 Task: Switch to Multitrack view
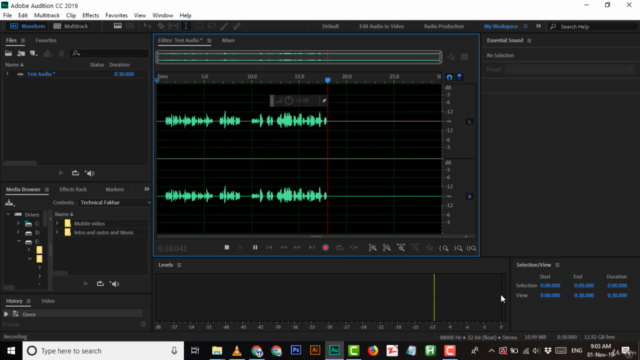pos(71,26)
